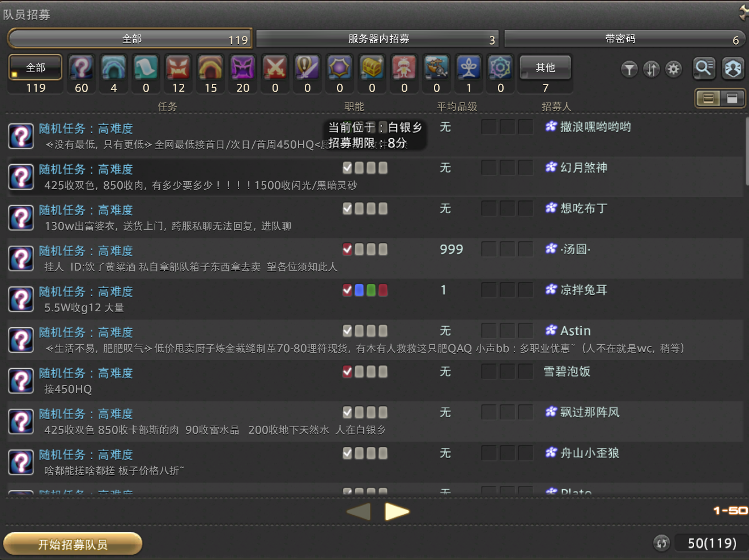749x560 pixels.
Task: Click the red checkbox on ·汤圆·'s listing
Action: pyautogui.click(x=347, y=249)
